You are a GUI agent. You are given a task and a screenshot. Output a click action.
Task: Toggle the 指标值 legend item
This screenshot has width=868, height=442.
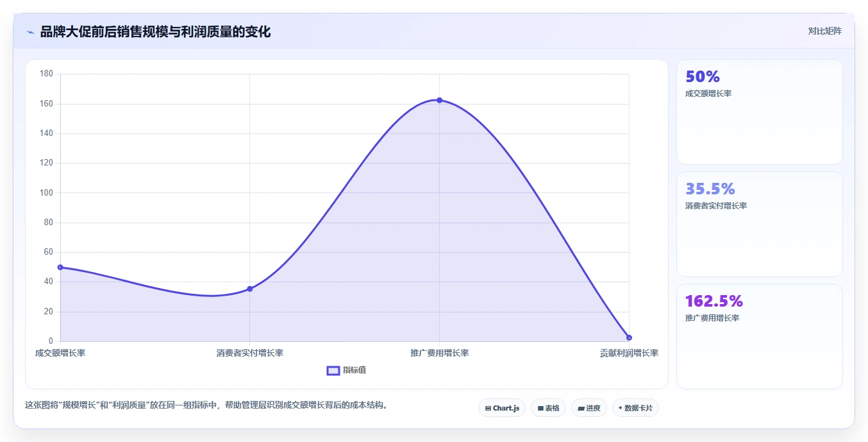click(x=347, y=370)
